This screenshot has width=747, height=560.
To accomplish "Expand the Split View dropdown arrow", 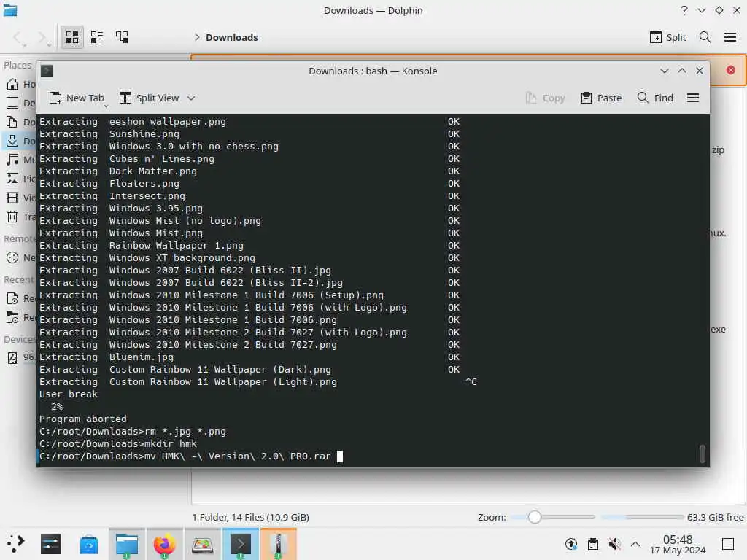I will pos(191,98).
